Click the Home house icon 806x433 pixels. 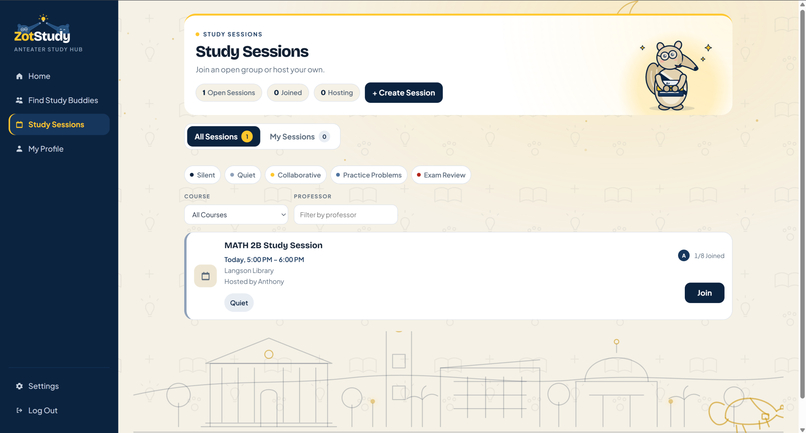[x=19, y=76]
